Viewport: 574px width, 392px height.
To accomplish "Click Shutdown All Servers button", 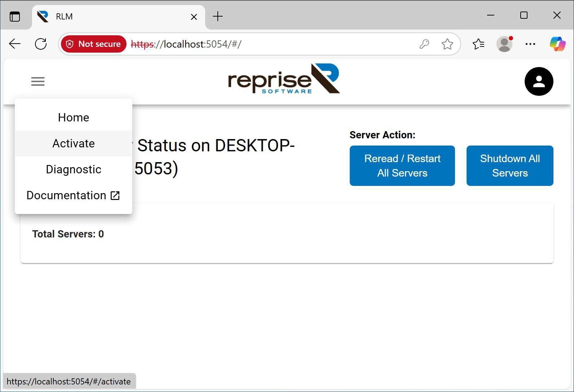I will coord(510,166).
